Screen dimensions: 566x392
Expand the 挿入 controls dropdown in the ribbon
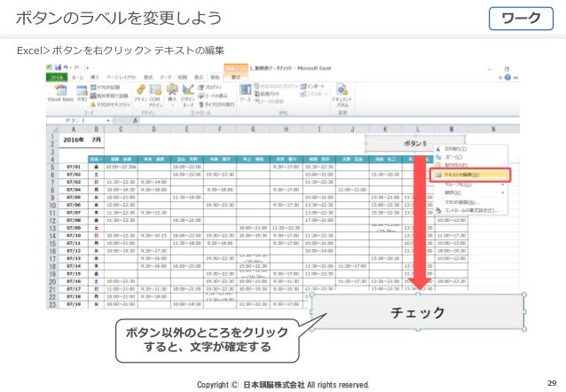click(x=172, y=95)
